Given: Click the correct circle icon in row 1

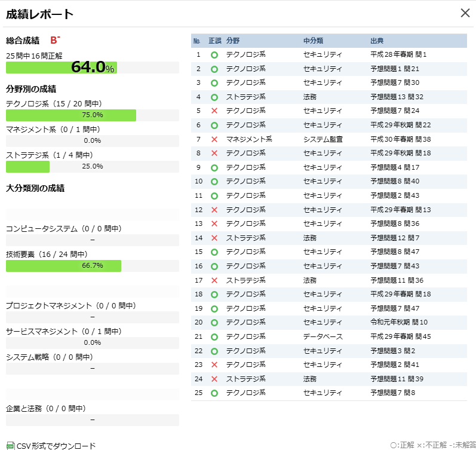Looking at the screenshot, I should (214, 55).
